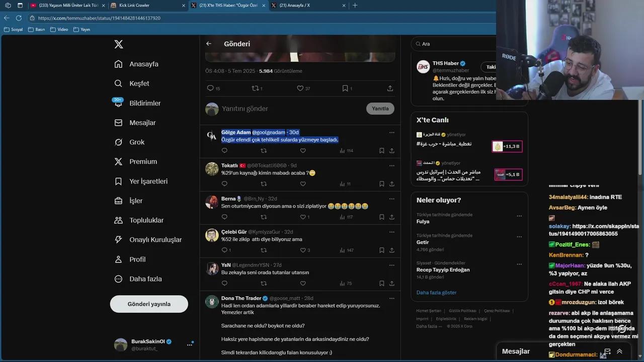Open the Yayın bookmarks folder
The width and height of the screenshot is (644, 362).
coord(82,30)
